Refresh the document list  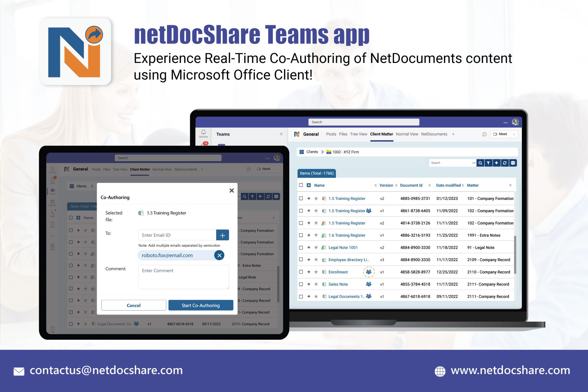(505, 163)
